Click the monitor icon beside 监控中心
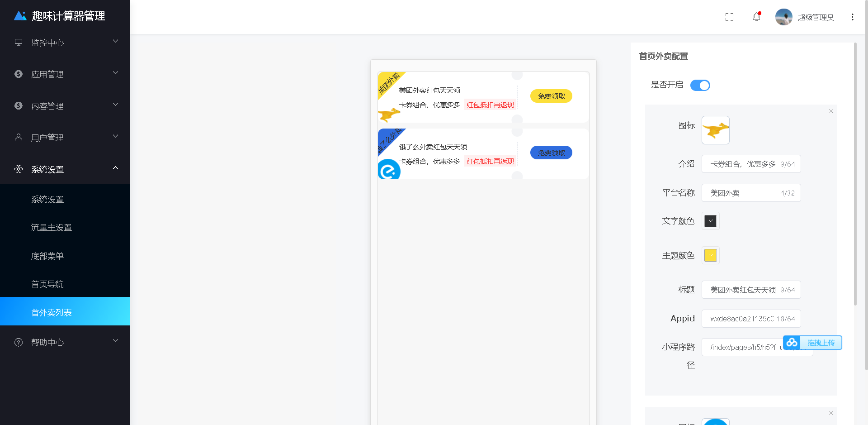The height and width of the screenshot is (425, 868). [19, 42]
